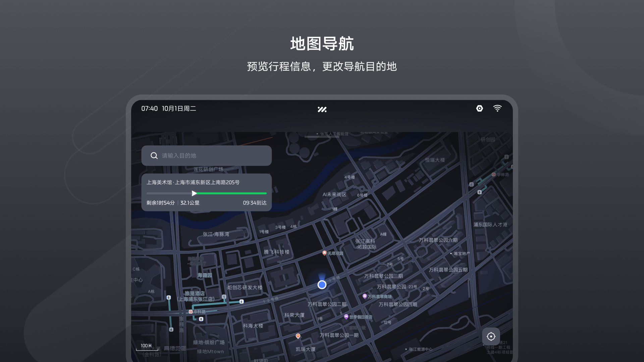Click the route progress bar arrow marker
Image resolution: width=644 pixels, height=362 pixels.
tap(194, 193)
